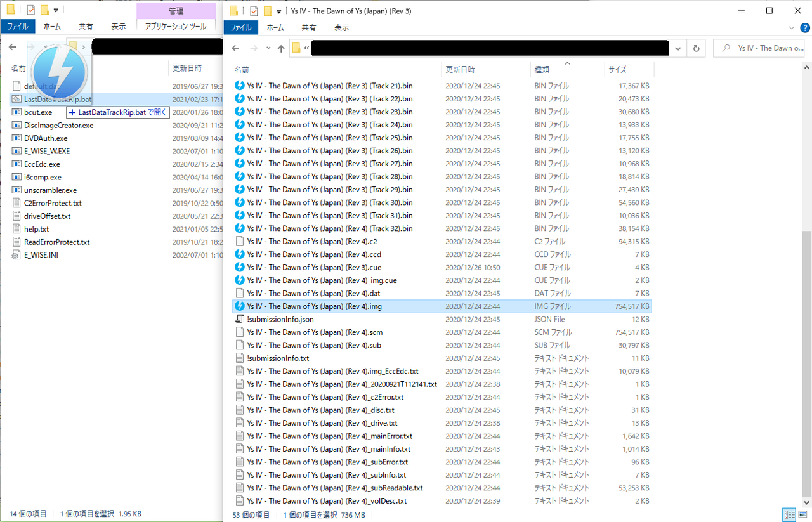Sort the Ys IV list by the 種類 column header
This screenshot has height=522, width=812.
click(x=568, y=69)
